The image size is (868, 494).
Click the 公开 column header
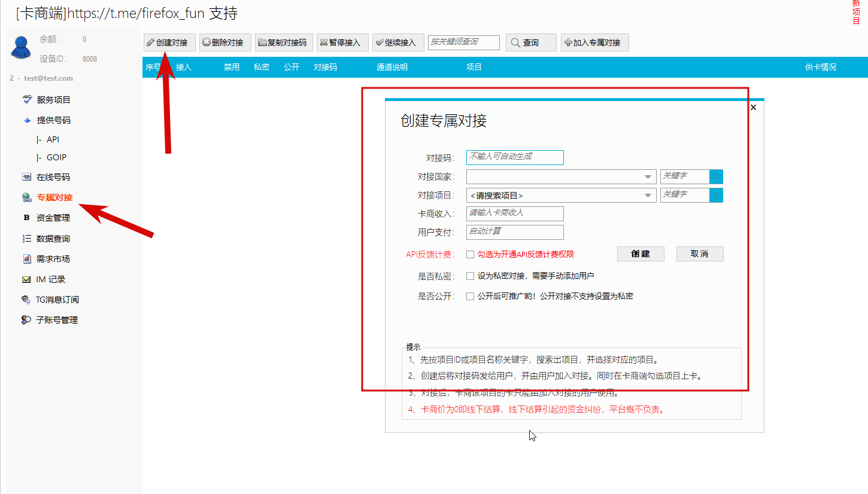tap(292, 67)
